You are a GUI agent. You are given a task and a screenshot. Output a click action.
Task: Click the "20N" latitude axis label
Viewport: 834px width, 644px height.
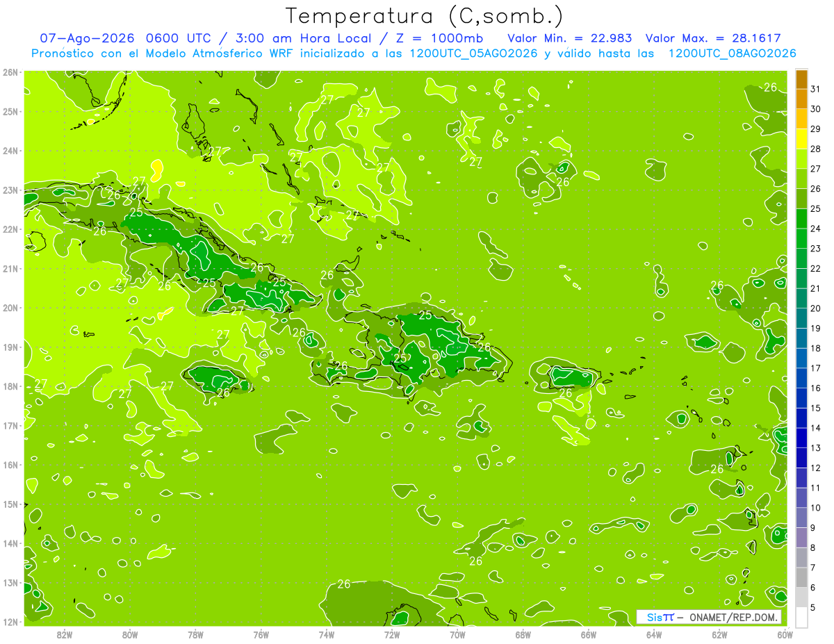[10, 308]
